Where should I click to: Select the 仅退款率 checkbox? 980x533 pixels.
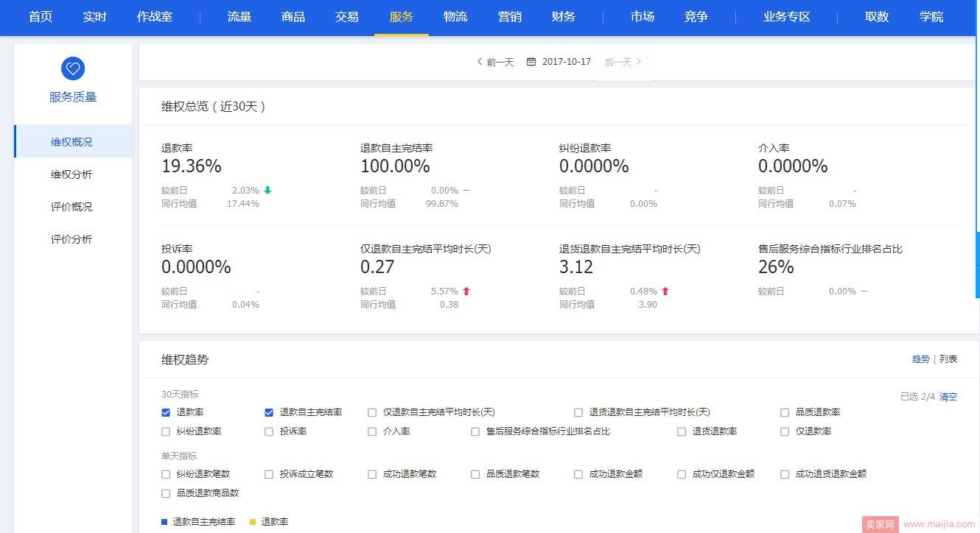785,431
